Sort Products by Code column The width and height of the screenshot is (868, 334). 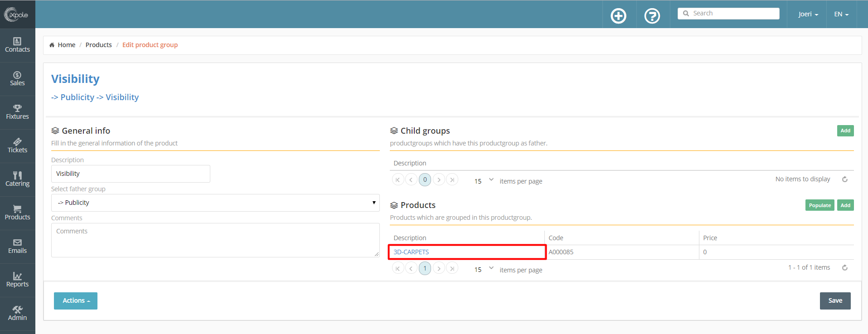(x=556, y=238)
